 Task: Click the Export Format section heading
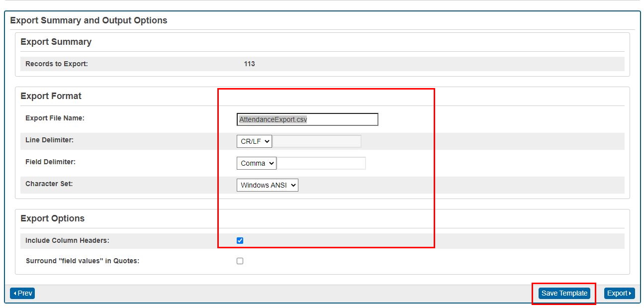[51, 96]
